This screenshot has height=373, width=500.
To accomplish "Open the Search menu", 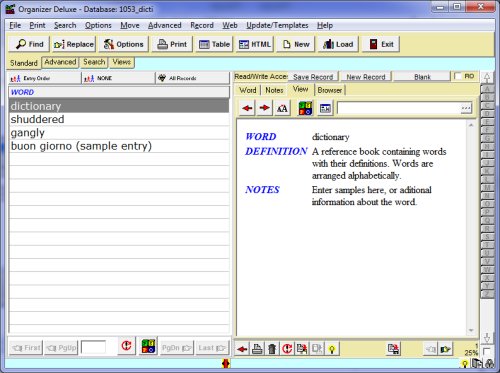I will pyautogui.click(x=65, y=25).
